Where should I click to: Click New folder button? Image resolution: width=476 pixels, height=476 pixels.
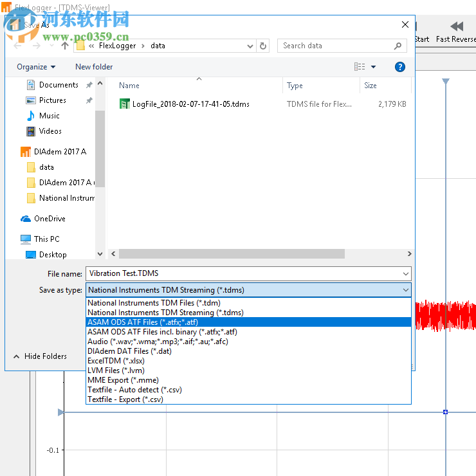pos(94,67)
